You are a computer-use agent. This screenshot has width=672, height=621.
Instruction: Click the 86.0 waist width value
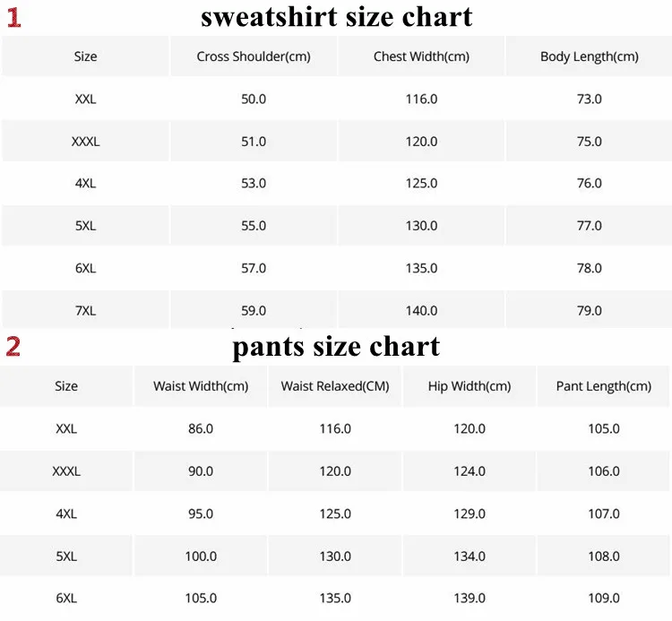(201, 428)
